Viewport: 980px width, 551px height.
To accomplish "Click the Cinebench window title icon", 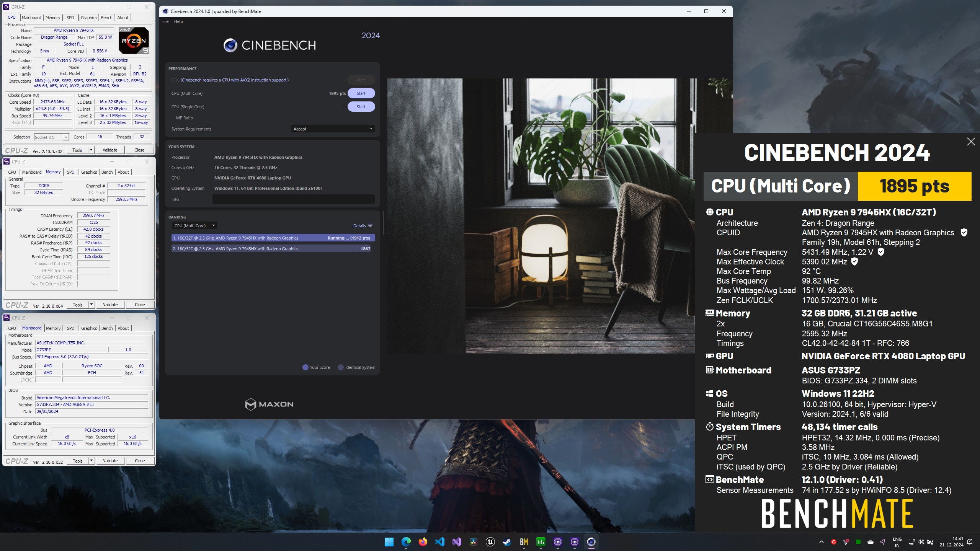I will coord(165,11).
